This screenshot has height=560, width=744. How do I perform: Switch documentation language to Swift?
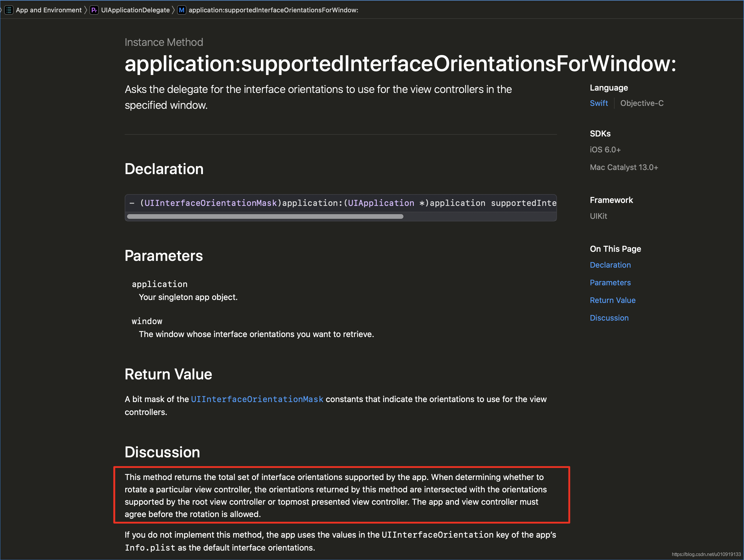click(x=599, y=103)
